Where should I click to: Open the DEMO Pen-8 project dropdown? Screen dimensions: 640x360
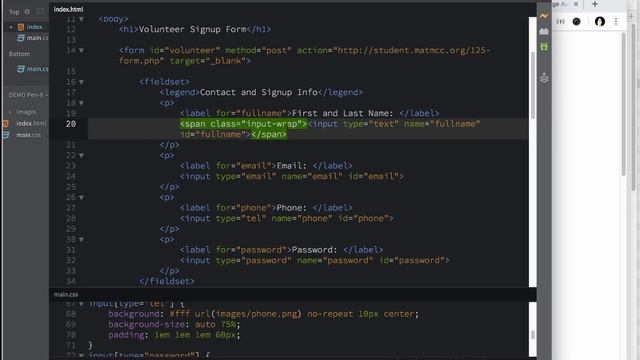[28, 95]
